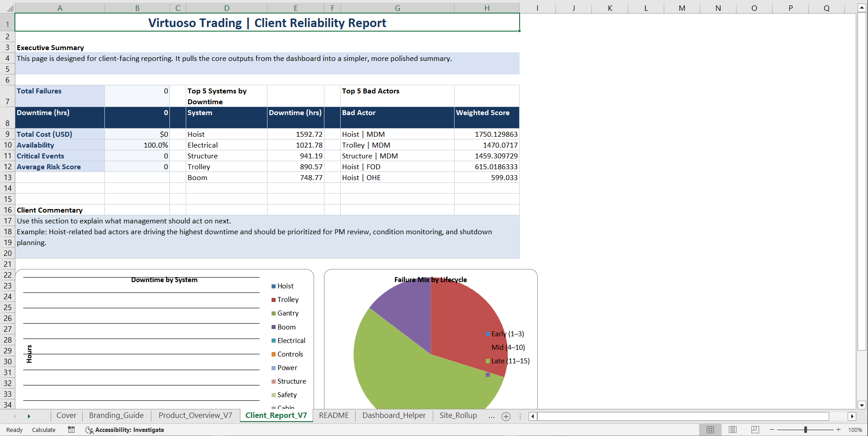Open Page Break Preview view

755,430
